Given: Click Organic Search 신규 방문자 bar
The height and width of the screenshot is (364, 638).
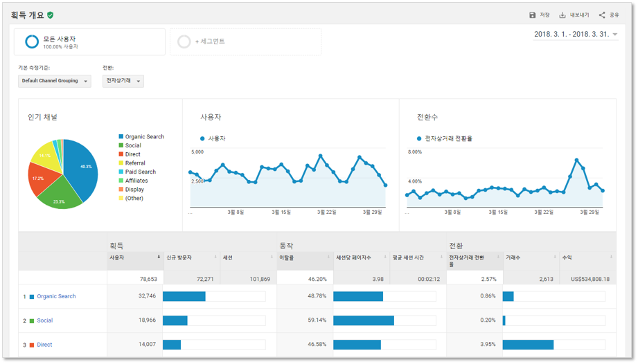Looking at the screenshot, I should tap(184, 297).
